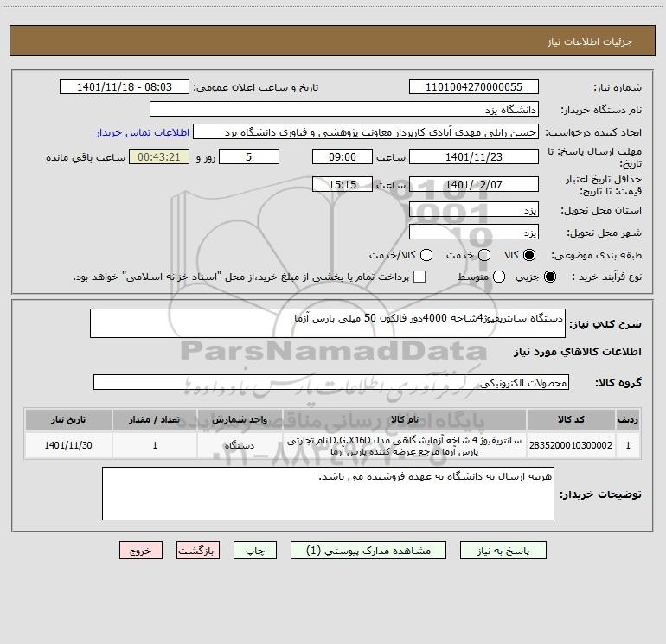Click the delivery province field یزد
Image resolution: width=666 pixels, height=644 pixels.
coord(474,210)
